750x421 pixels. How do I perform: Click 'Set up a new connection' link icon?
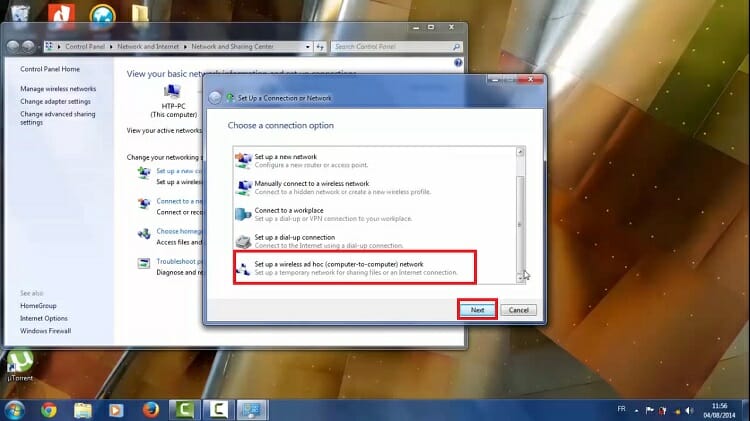(x=143, y=173)
